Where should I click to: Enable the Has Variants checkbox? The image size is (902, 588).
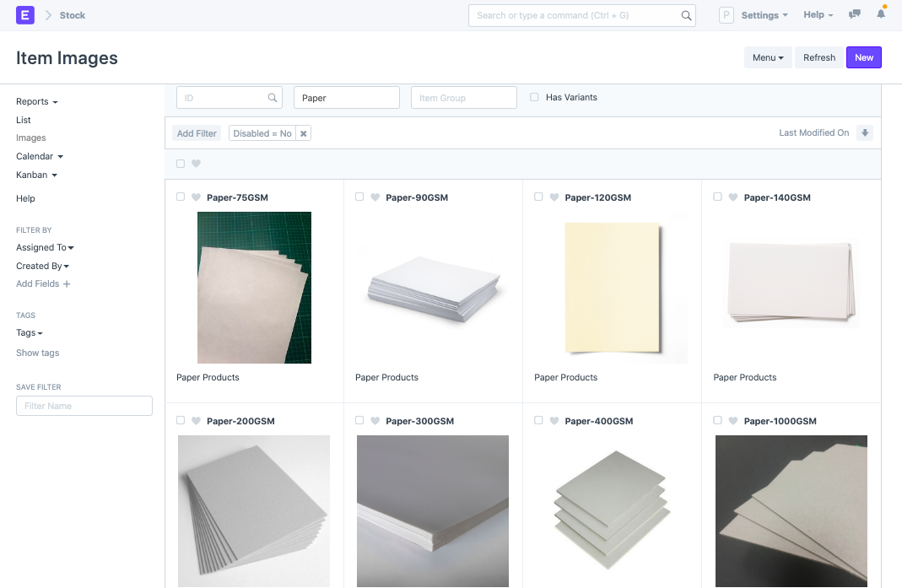coord(534,97)
